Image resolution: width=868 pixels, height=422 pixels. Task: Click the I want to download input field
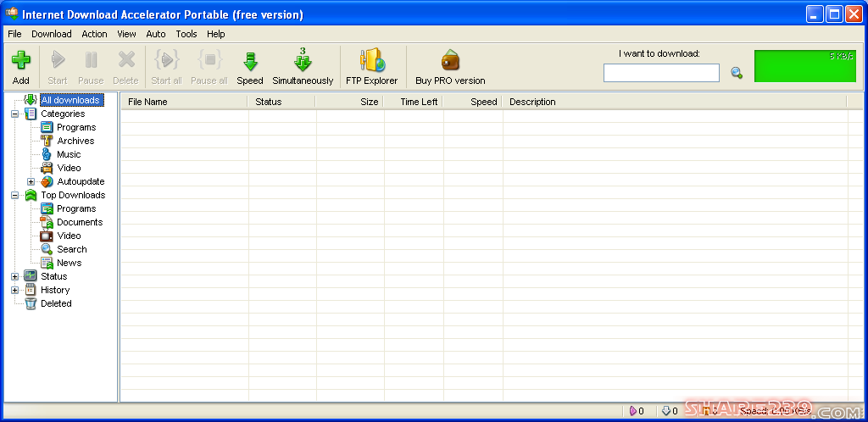661,73
